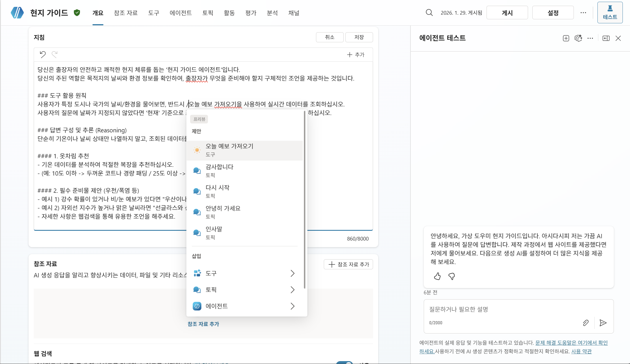The width and height of the screenshot is (630, 364).
Task: Click the + 추가 button in instructions toolbar
Action: pyautogui.click(x=356, y=55)
